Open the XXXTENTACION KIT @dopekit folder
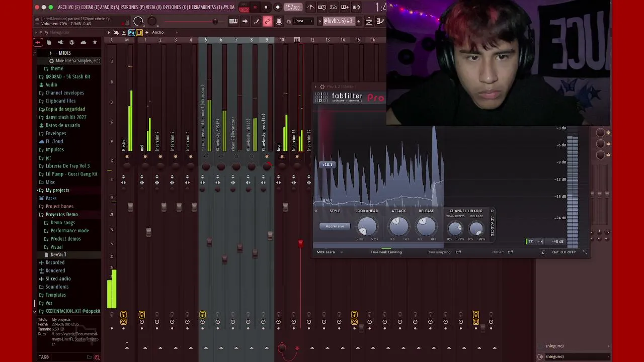644x362 pixels. (x=73, y=311)
